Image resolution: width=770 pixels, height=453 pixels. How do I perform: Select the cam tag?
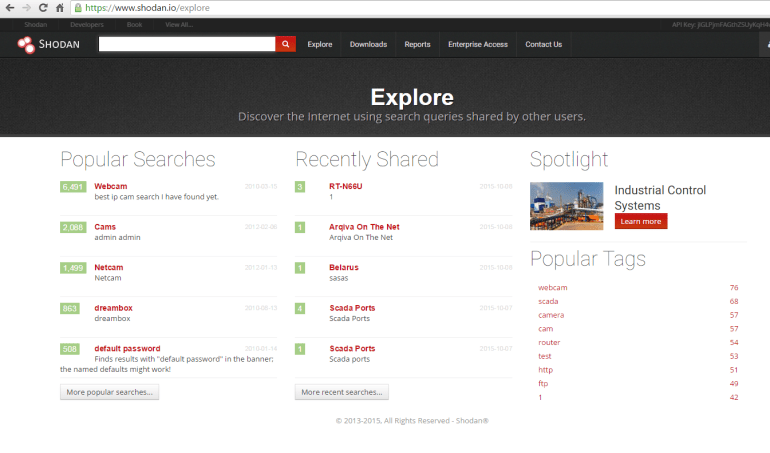click(x=546, y=329)
